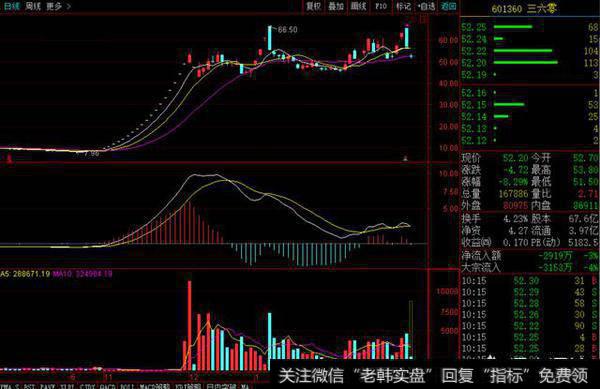This screenshot has width=600, height=389.
Task: Open the 叠加 overlay tool
Action: click(x=336, y=6)
